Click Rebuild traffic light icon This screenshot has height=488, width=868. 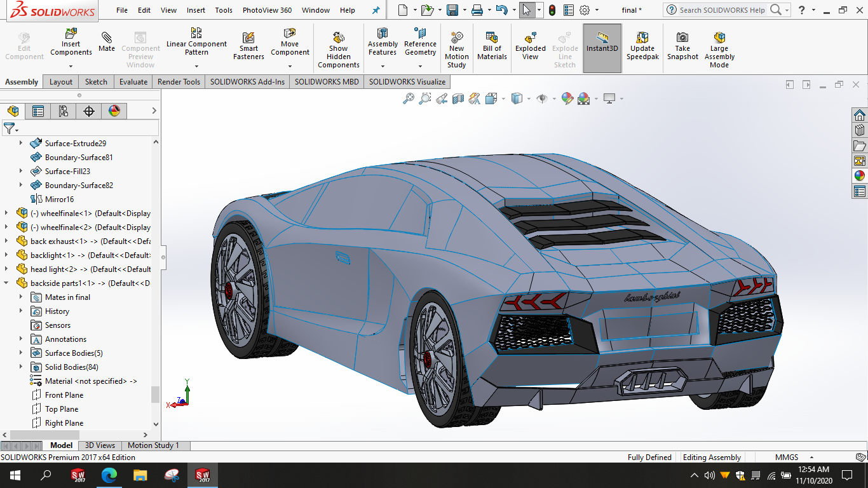point(552,10)
